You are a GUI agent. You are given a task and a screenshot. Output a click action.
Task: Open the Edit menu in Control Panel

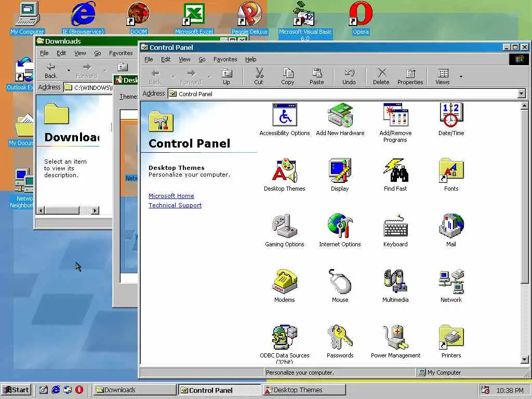click(166, 59)
